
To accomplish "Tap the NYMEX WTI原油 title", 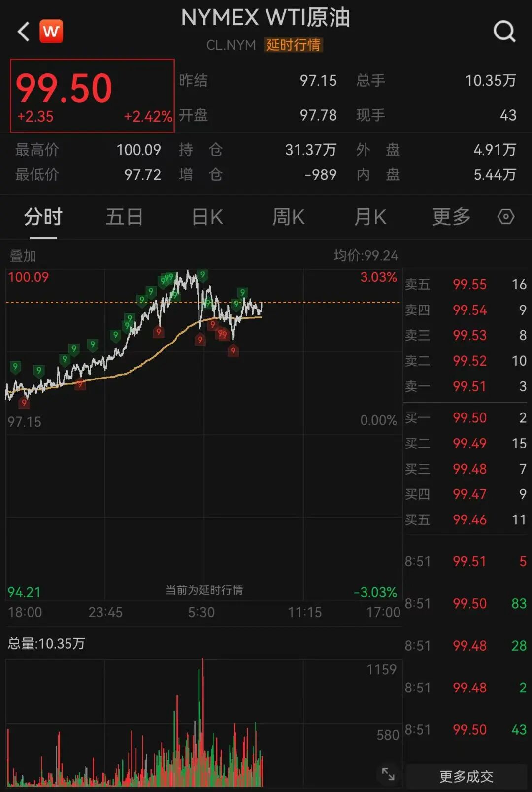I will [x=266, y=18].
